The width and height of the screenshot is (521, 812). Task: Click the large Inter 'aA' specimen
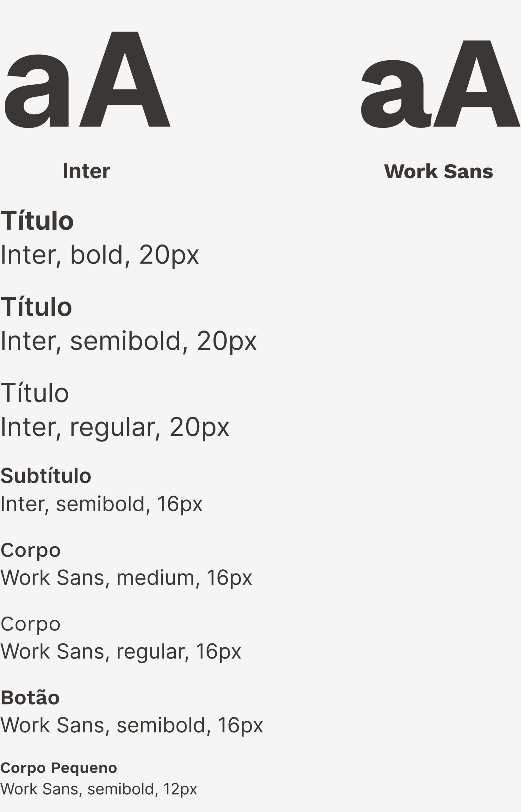pyautogui.click(x=87, y=80)
